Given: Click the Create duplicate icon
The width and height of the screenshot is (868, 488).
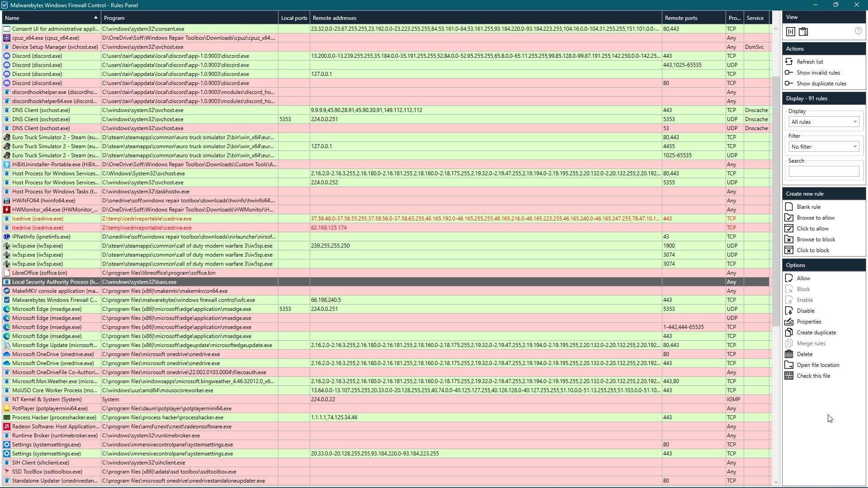Looking at the screenshot, I should click(x=789, y=333).
